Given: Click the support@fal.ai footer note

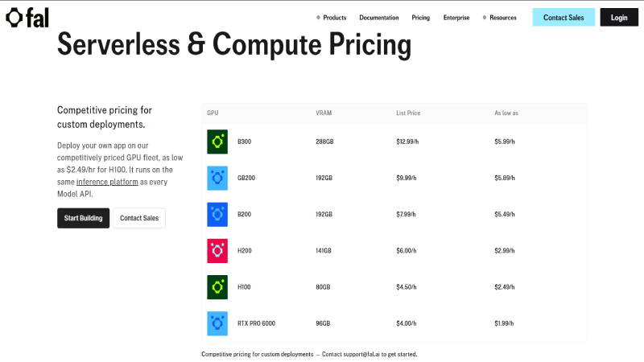Looking at the screenshot, I should (x=309, y=354).
